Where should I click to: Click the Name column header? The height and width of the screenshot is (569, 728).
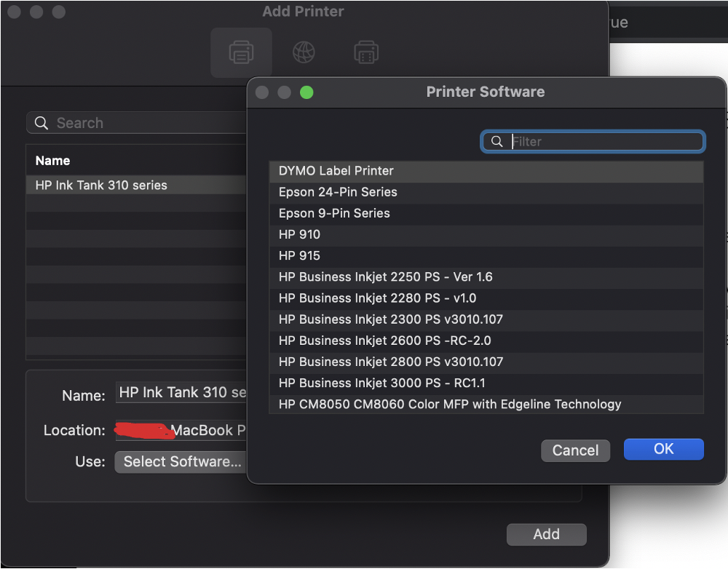53,161
